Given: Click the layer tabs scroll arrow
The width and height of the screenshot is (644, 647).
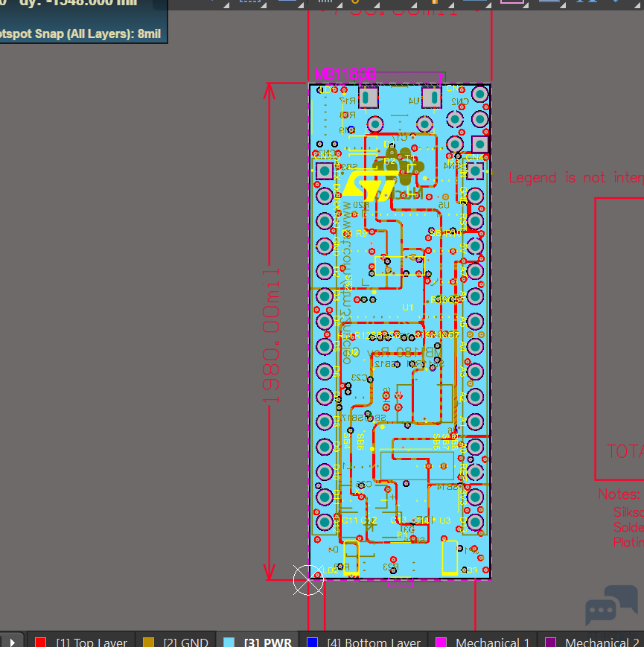Looking at the screenshot, I should [13, 641].
